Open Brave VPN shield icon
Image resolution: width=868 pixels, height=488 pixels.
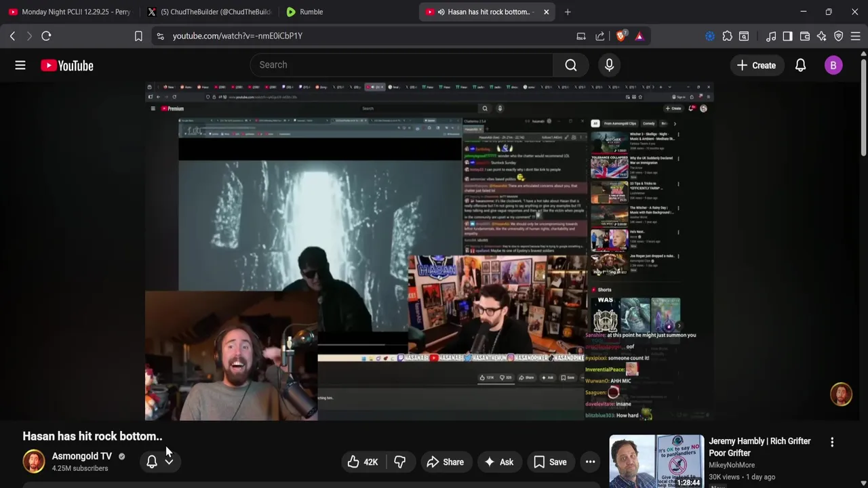tap(839, 36)
